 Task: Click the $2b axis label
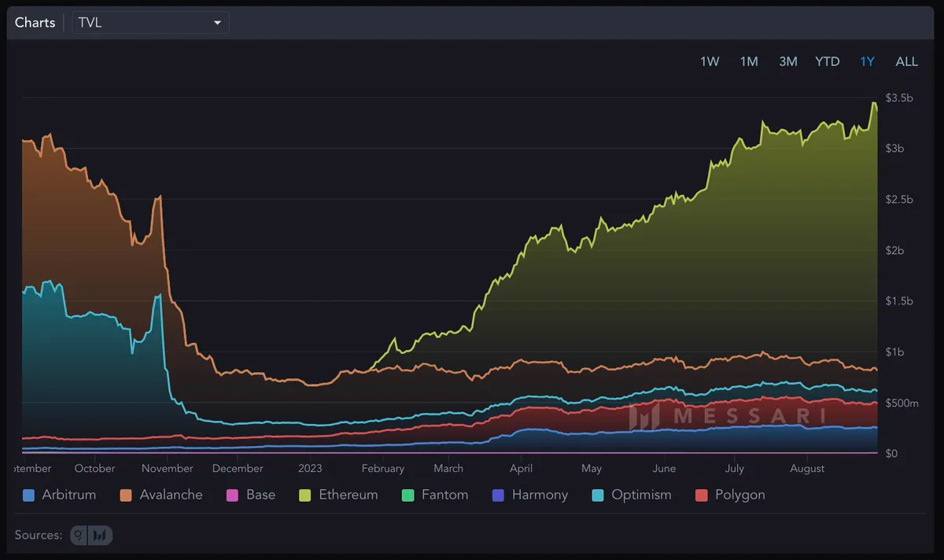[x=896, y=250]
